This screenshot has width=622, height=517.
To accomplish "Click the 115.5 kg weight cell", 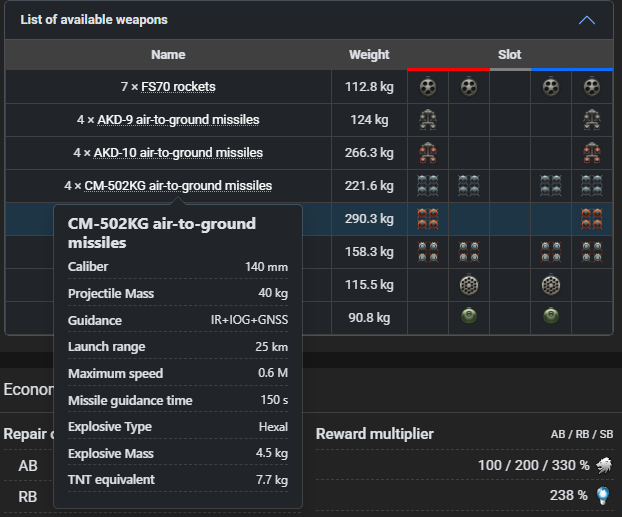I will point(369,284).
